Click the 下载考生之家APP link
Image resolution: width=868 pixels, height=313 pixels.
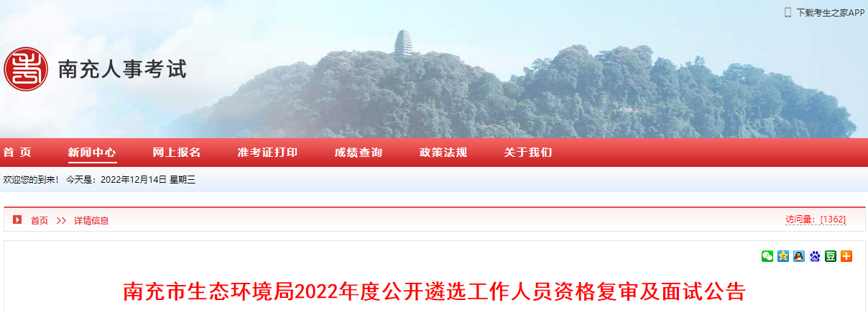[x=830, y=12]
